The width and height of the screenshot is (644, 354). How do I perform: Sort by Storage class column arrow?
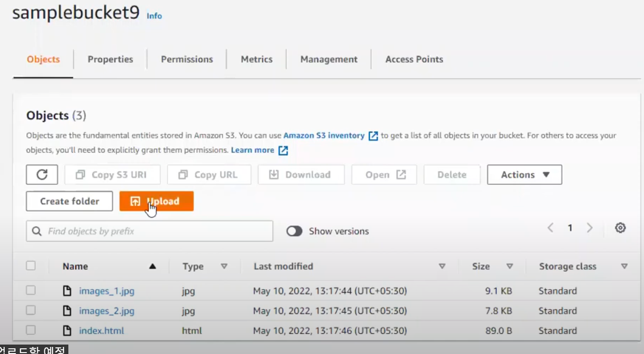[x=624, y=266]
